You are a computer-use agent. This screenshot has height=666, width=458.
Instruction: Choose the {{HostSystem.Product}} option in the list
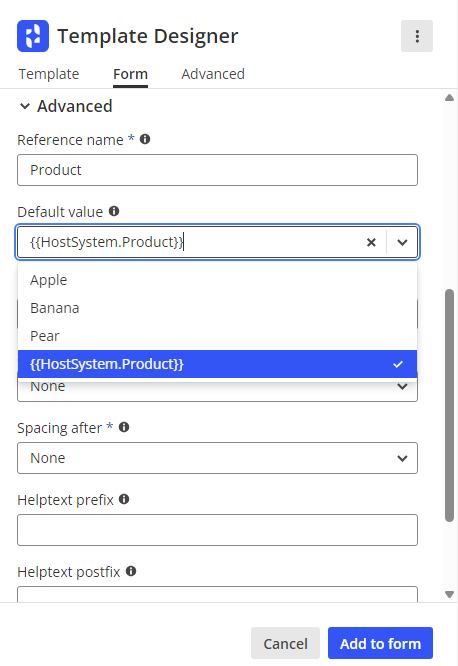(218, 364)
